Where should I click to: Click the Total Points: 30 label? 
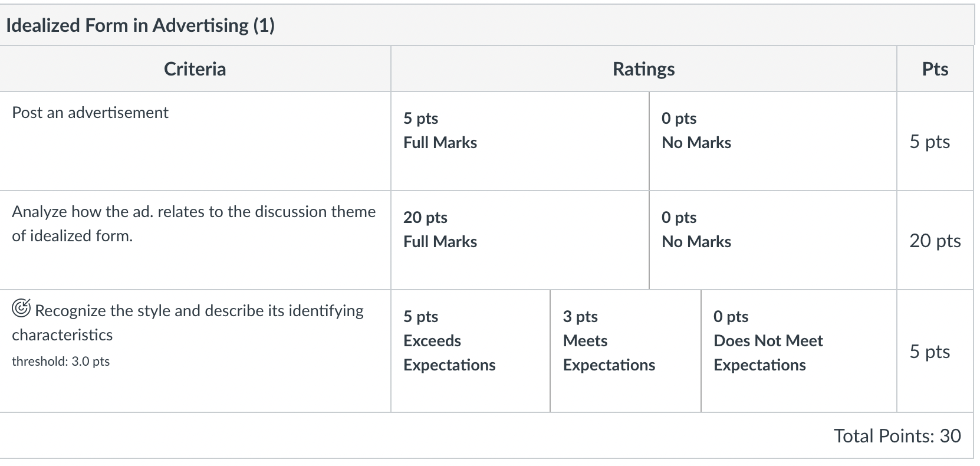897,435
